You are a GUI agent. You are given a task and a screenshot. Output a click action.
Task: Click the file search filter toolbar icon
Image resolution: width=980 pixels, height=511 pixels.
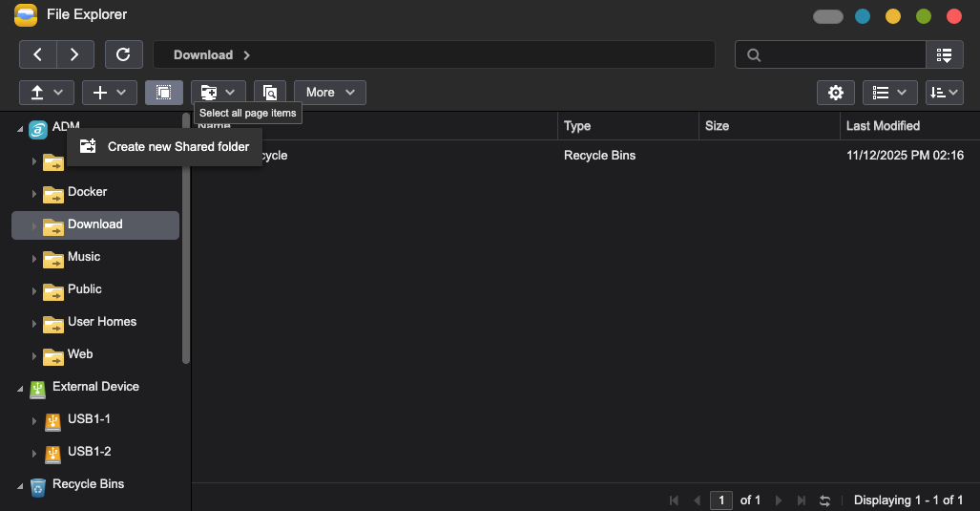click(x=270, y=93)
